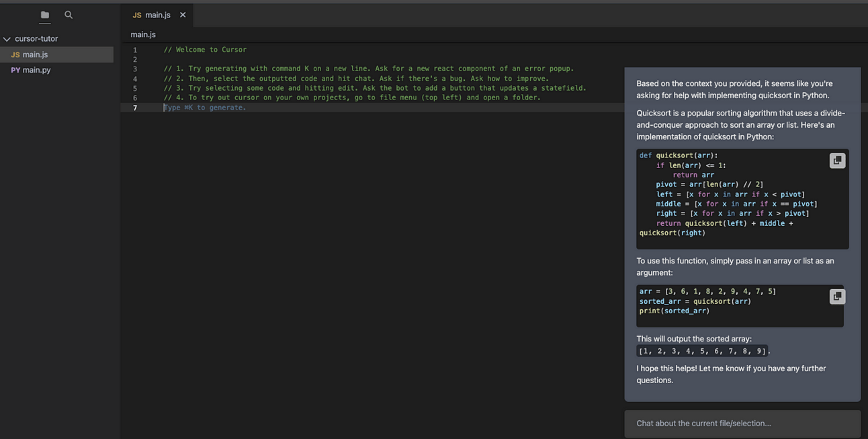The height and width of the screenshot is (439, 868).
Task: Open the search magnifier icon
Action: [x=69, y=15]
